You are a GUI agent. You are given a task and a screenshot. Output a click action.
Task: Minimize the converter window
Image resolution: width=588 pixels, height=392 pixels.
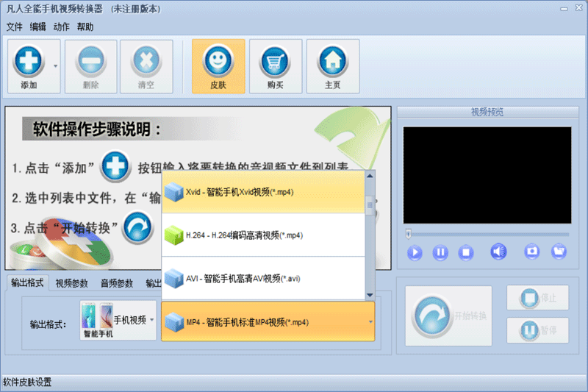point(564,9)
